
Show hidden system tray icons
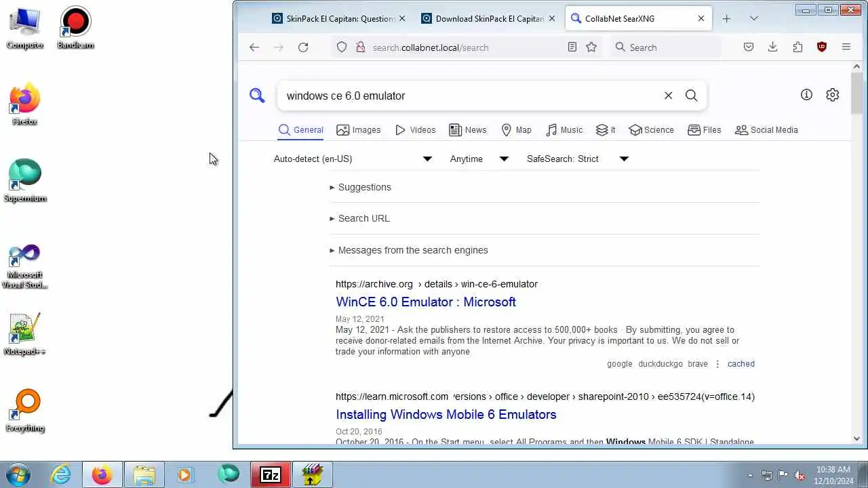[x=750, y=475]
